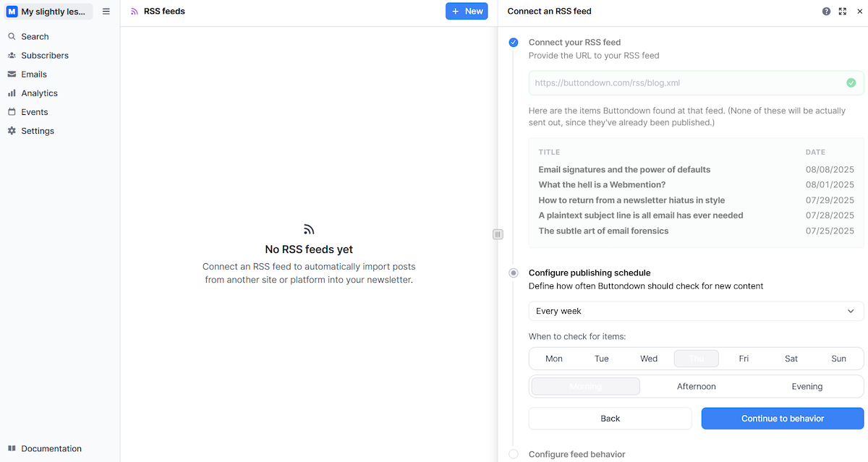
Task: Toggle Mon as a check day
Action: (x=554, y=358)
